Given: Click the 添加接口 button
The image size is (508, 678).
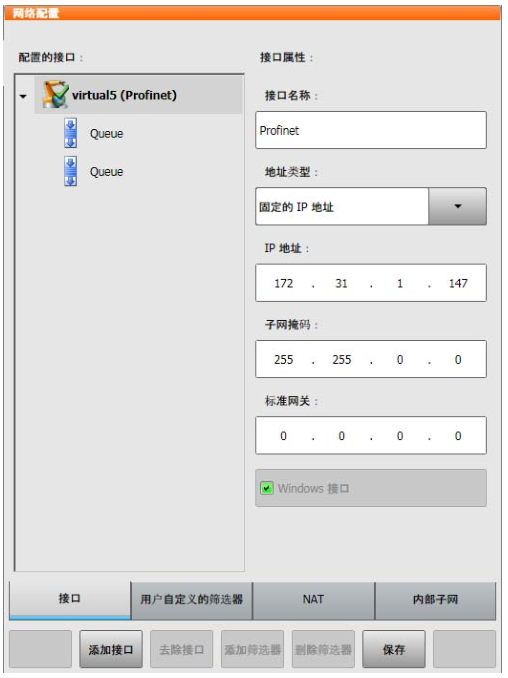Looking at the screenshot, I should point(111,649).
